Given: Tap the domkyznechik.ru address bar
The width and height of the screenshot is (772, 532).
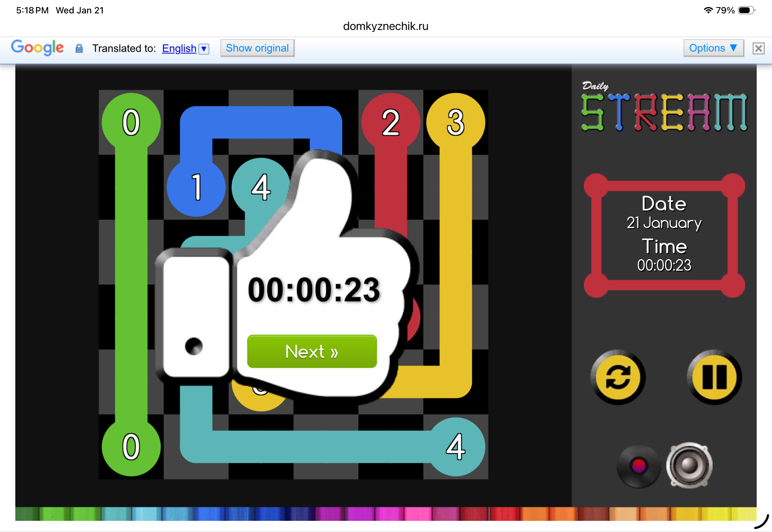Looking at the screenshot, I should tap(386, 26).
